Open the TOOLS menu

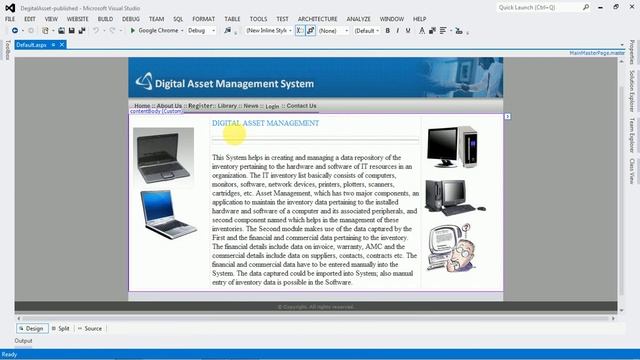(x=258, y=19)
